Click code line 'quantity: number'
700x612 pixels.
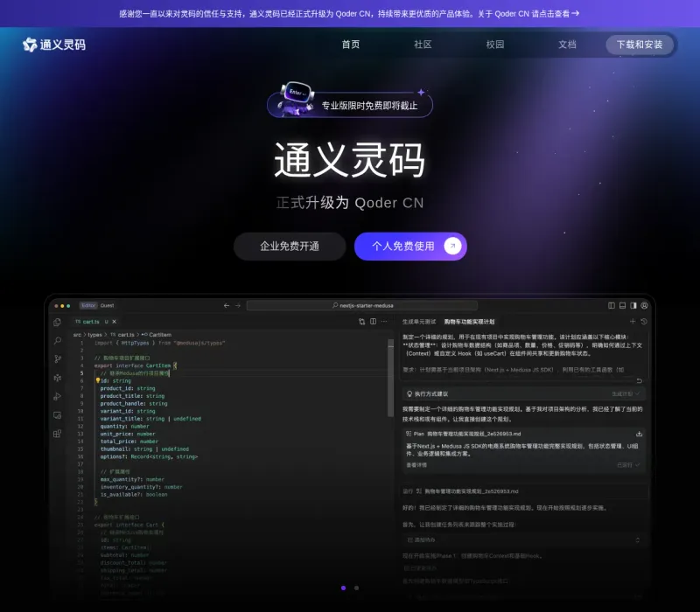pyautogui.click(x=124, y=427)
